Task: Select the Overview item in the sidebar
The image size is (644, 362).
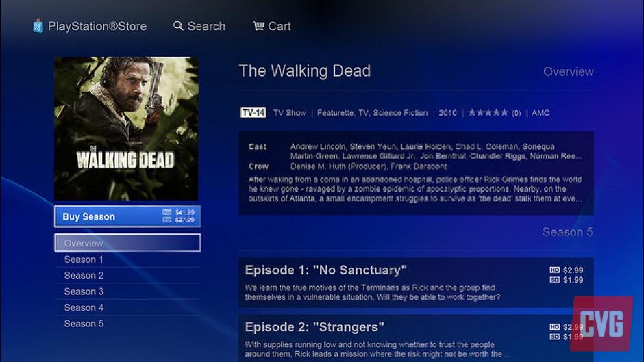Action: click(127, 242)
